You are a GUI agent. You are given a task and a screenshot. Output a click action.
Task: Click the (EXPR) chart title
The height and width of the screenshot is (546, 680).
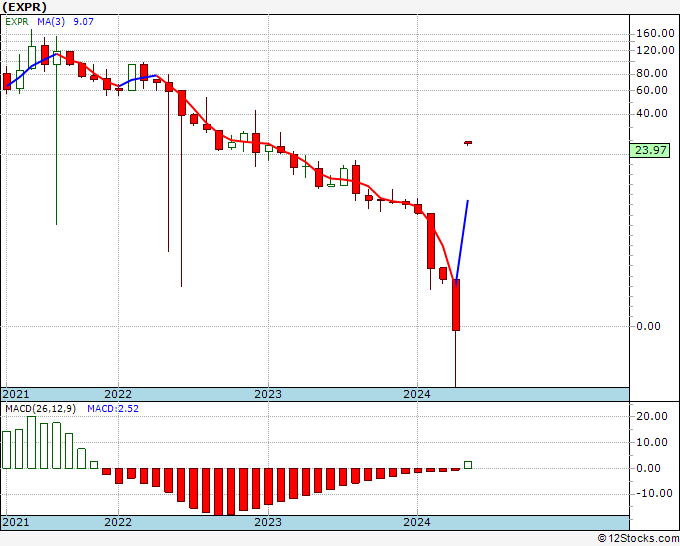[24, 7]
